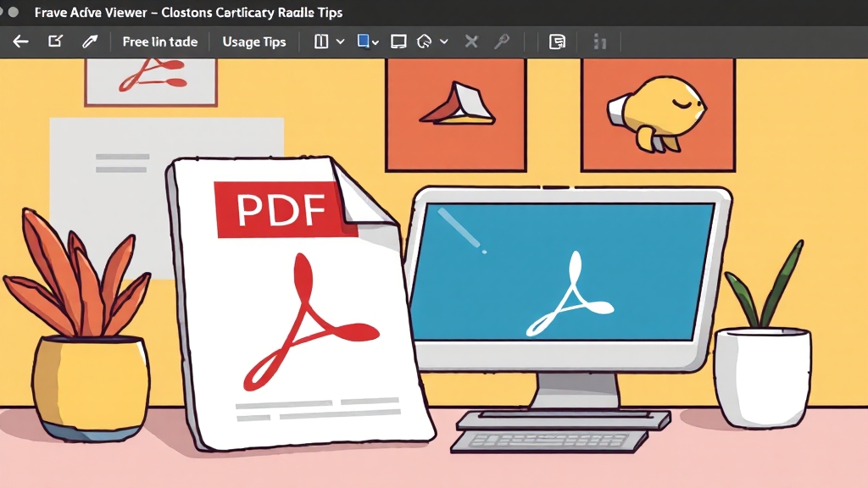Click the pin icon in the toolbar

click(x=502, y=42)
